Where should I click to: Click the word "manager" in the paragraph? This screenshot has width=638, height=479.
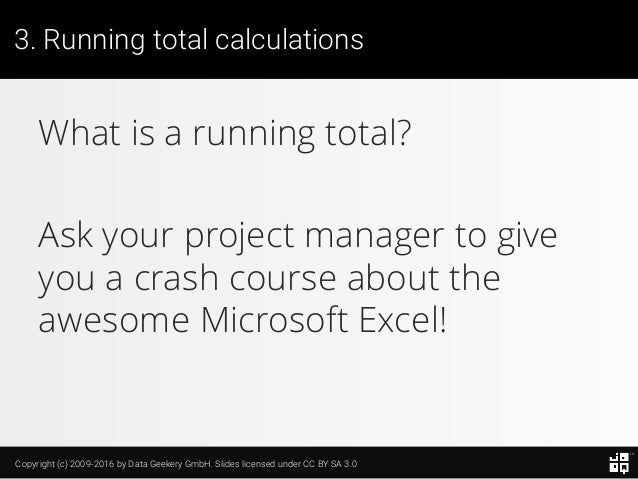coord(374,239)
